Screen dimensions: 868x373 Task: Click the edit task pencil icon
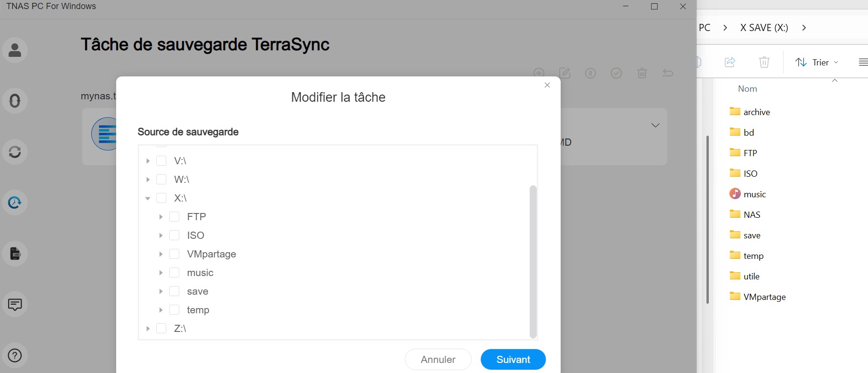pyautogui.click(x=564, y=73)
